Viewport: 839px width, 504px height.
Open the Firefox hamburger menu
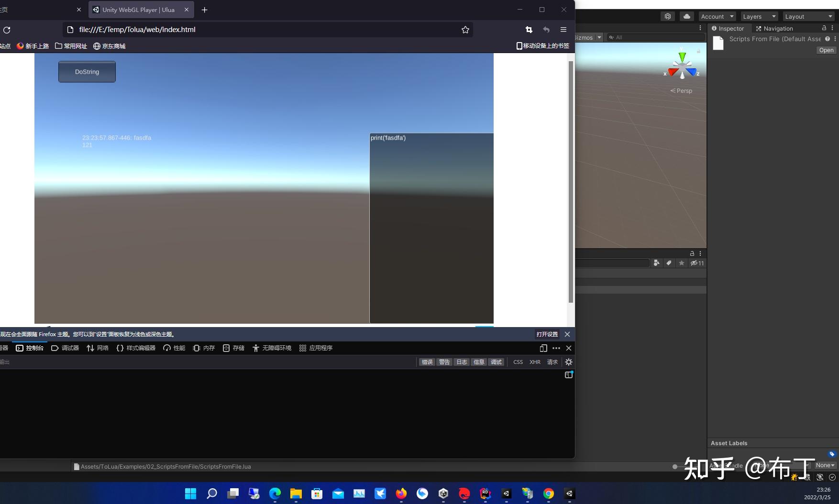pyautogui.click(x=563, y=30)
